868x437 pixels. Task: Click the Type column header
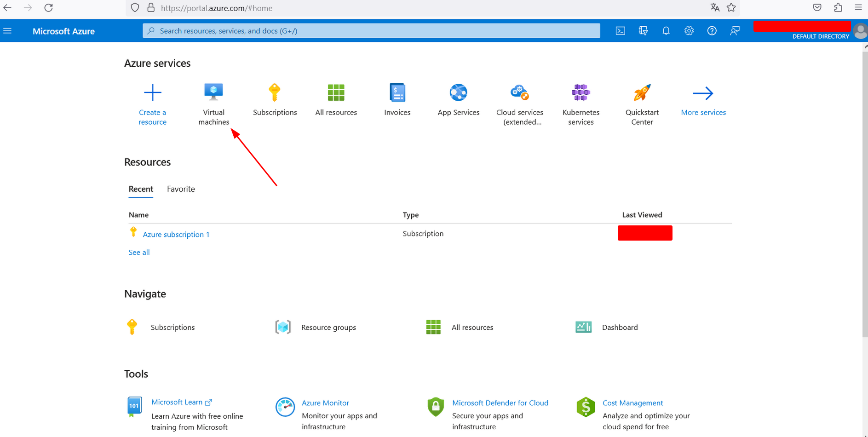point(411,215)
